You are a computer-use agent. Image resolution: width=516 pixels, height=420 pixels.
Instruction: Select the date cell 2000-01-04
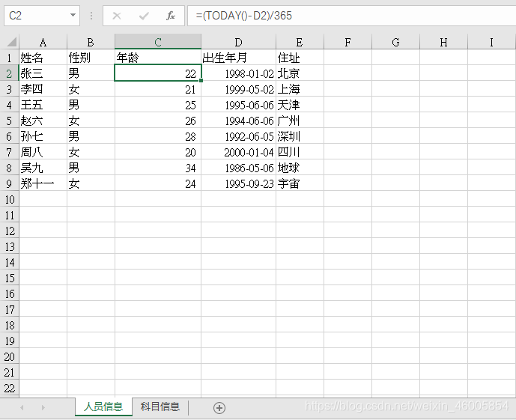239,152
